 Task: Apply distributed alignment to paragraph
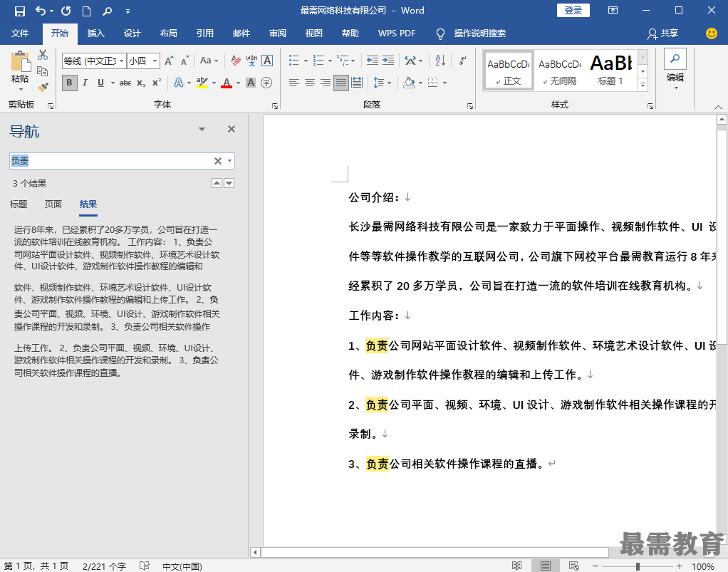point(357,83)
